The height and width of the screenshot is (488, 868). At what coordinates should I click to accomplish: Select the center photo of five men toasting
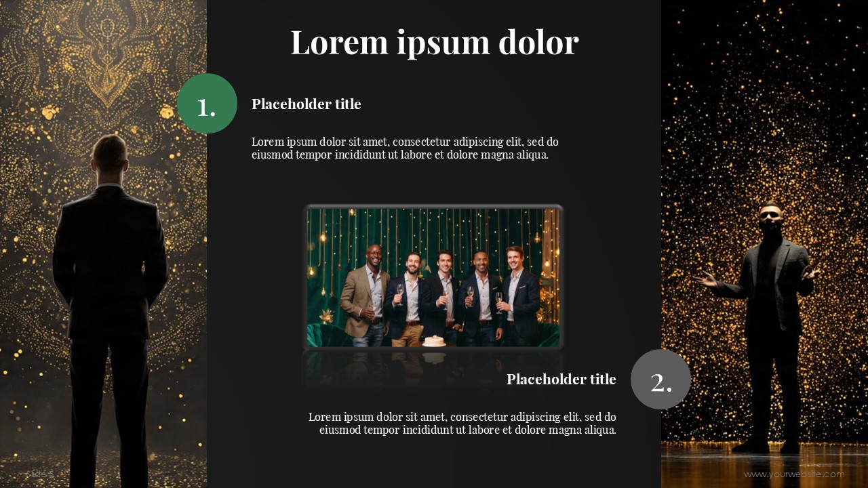pos(433,277)
